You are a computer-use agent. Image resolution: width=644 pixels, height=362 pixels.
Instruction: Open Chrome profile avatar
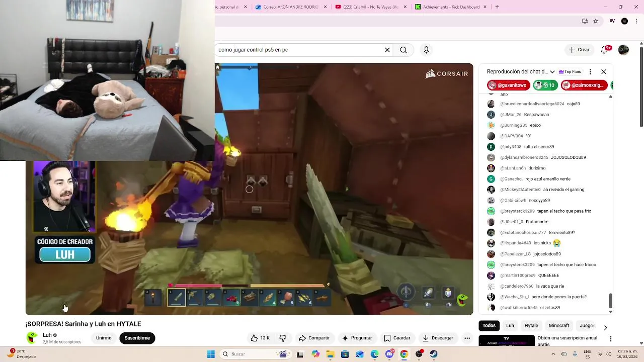tap(624, 21)
